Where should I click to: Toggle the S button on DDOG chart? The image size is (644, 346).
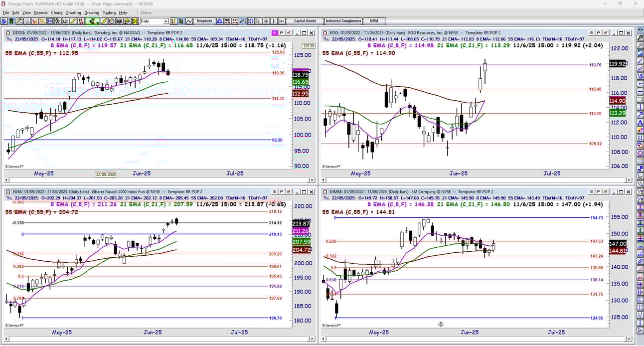(274, 33)
